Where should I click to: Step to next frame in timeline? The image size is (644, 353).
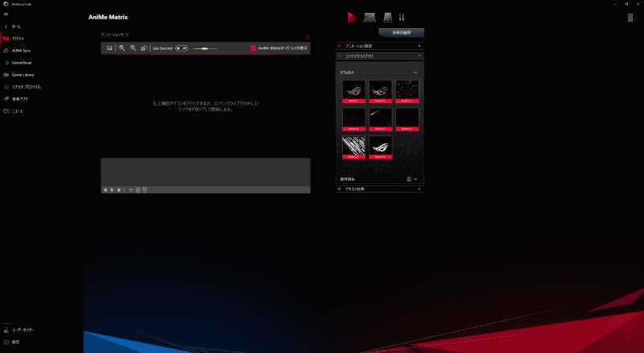click(119, 190)
